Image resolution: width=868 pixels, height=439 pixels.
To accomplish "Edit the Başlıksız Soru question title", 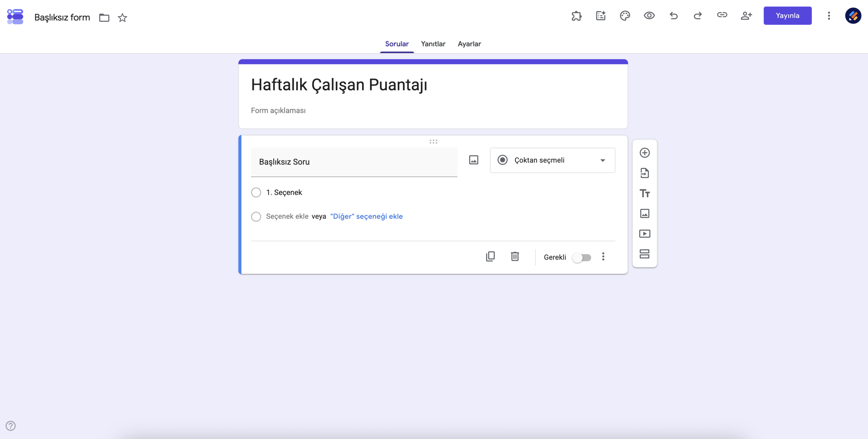I will point(354,162).
